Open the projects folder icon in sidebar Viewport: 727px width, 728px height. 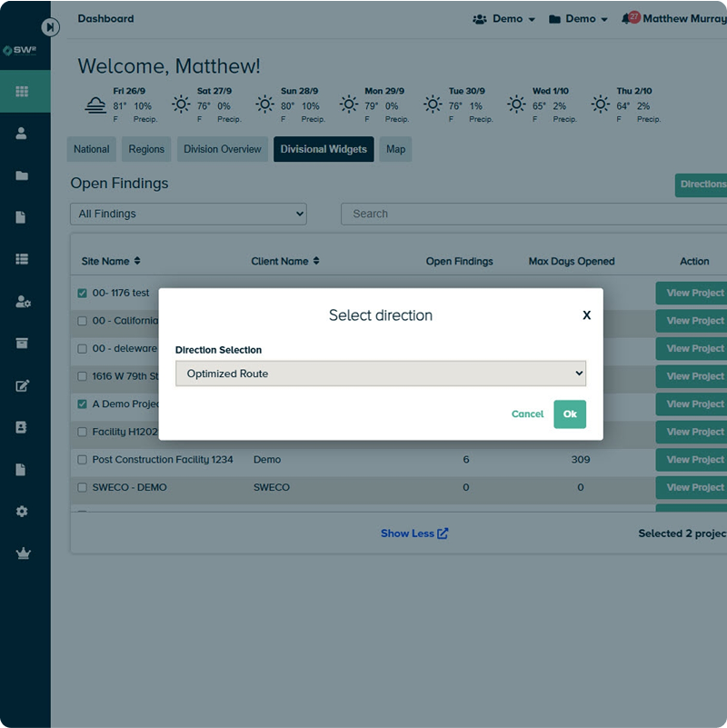click(x=23, y=175)
